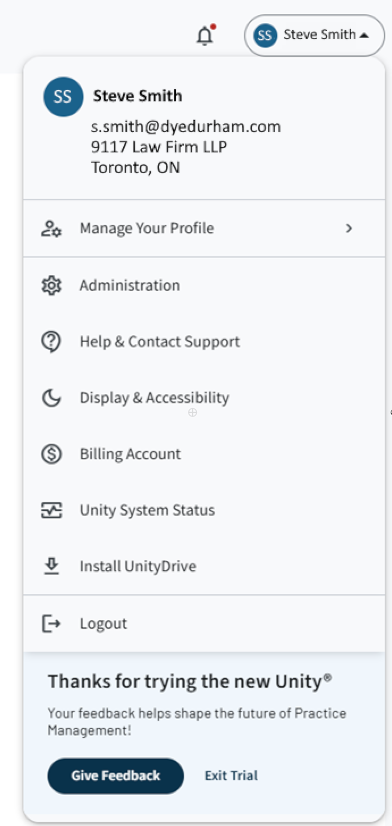The width and height of the screenshot is (392, 826).
Task: Click the Steve Smith name in profile header
Action: click(x=138, y=96)
